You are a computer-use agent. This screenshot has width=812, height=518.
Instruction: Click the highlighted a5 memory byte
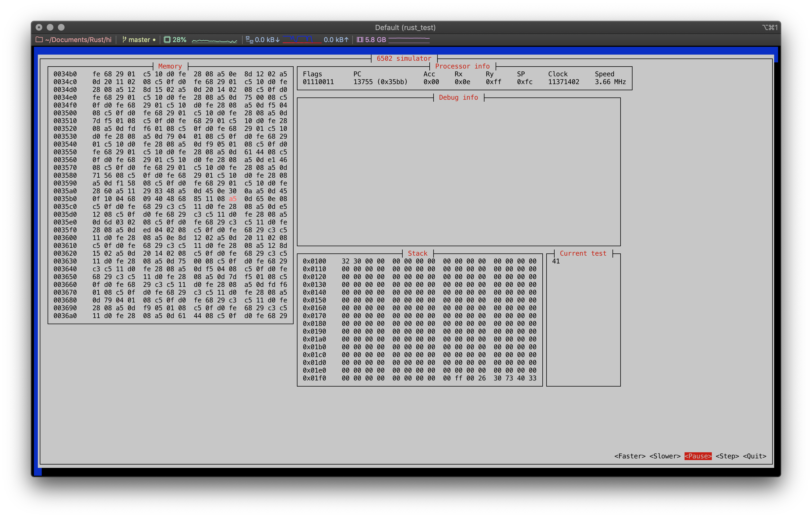coord(232,199)
